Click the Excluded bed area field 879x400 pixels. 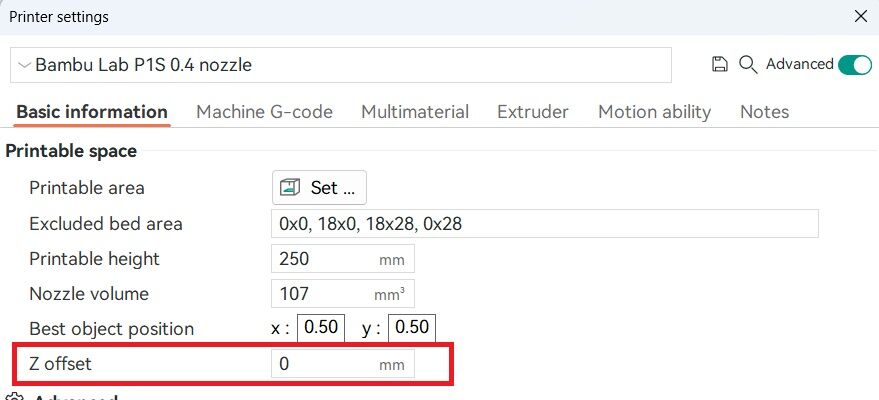click(545, 224)
